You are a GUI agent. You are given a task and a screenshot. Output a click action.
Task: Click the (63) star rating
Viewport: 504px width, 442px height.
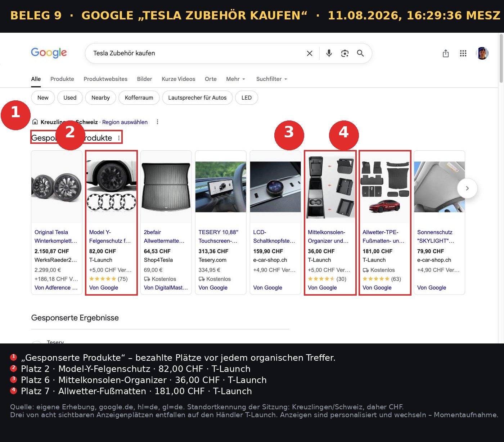382,279
